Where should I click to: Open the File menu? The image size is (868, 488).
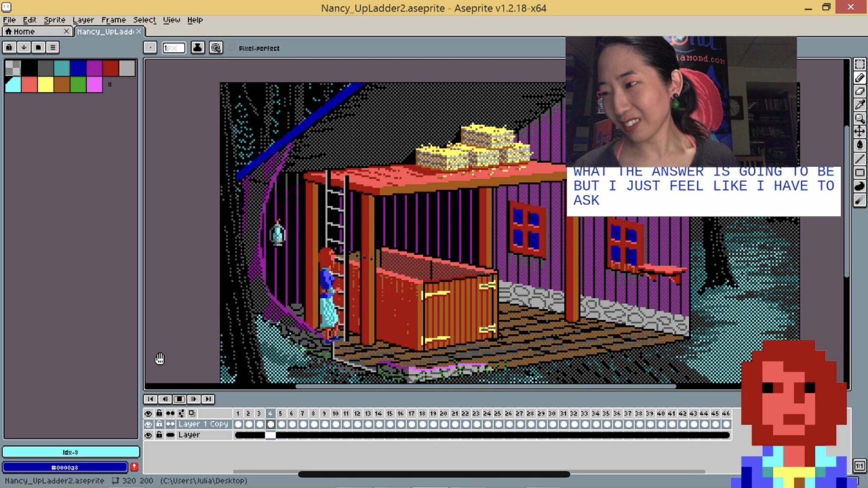point(9,20)
